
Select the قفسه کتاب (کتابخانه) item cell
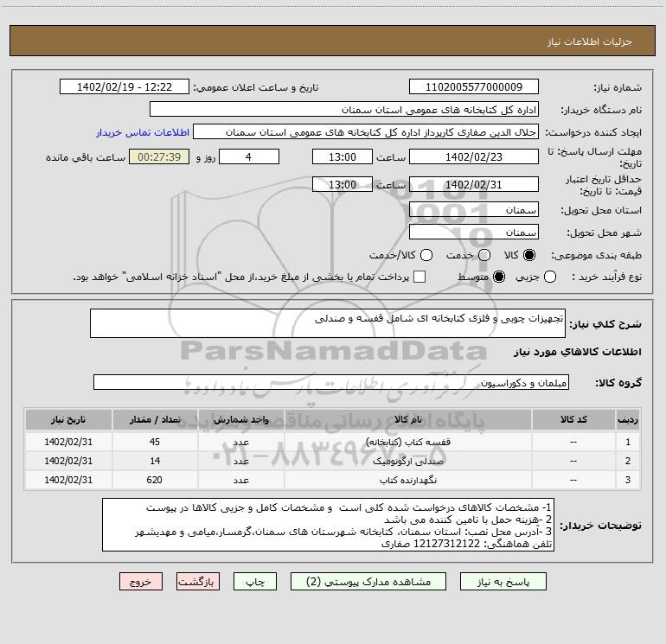click(407, 442)
